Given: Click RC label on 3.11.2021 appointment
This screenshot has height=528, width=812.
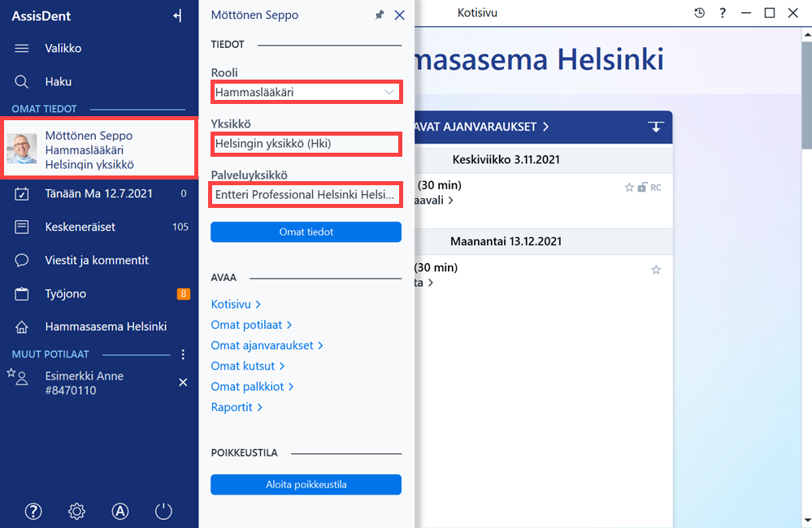Looking at the screenshot, I should (x=656, y=188).
